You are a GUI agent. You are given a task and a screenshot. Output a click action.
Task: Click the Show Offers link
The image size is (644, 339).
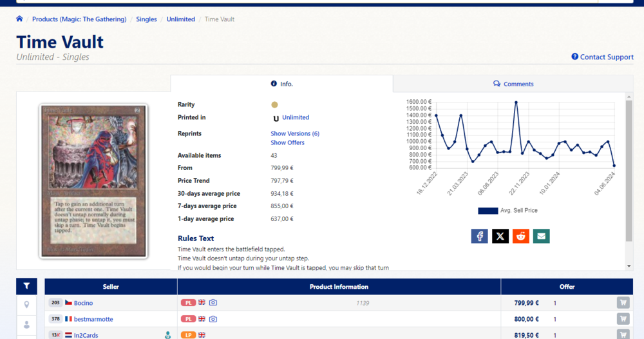(x=287, y=142)
